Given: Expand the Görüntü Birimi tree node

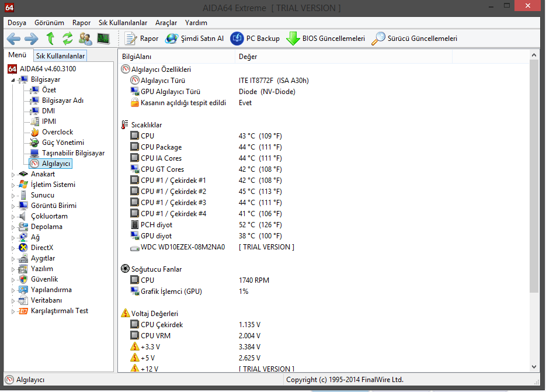Looking at the screenshot, I should [x=13, y=206].
